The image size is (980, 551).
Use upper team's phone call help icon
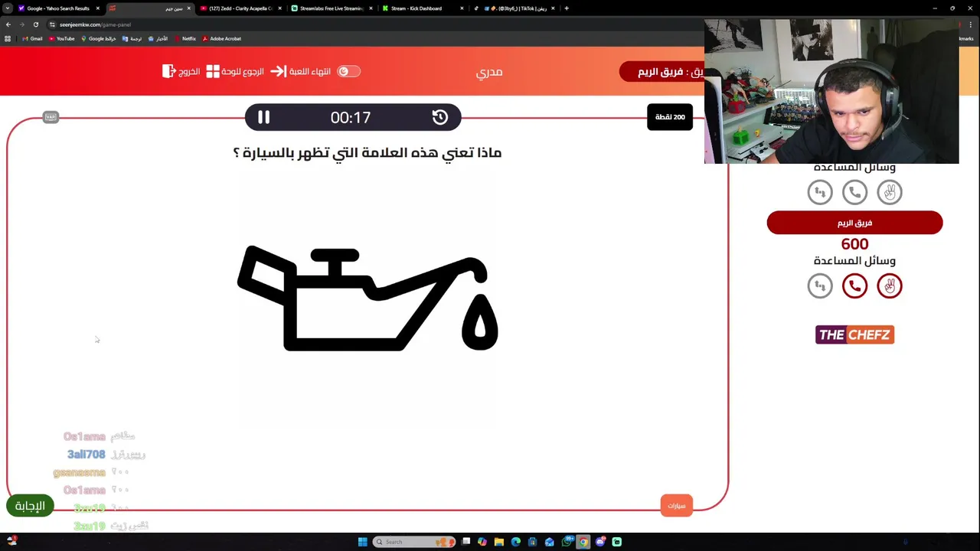click(854, 192)
